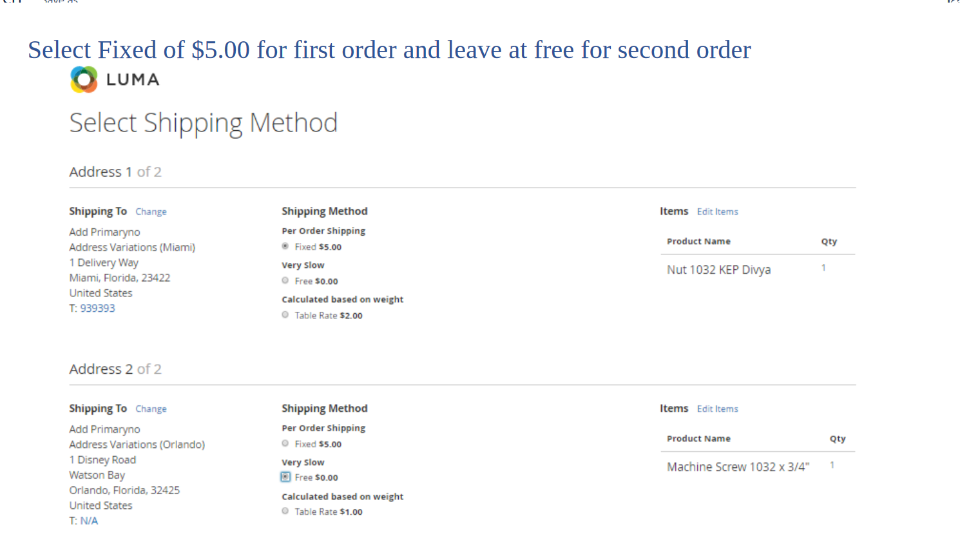Click product Machine Screw 1032 x 3/4
This screenshot has height=549, width=980.
coord(738,467)
